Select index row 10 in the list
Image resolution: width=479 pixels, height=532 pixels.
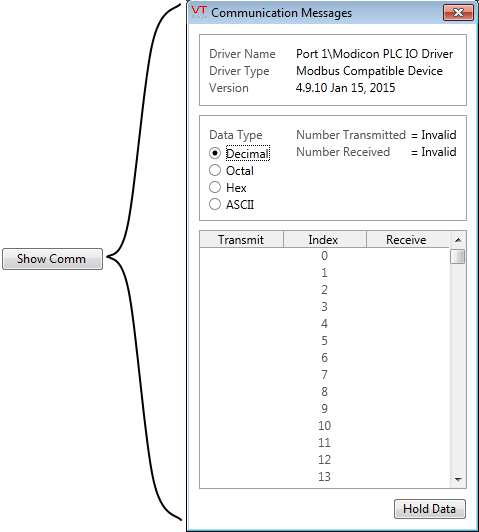coord(325,425)
